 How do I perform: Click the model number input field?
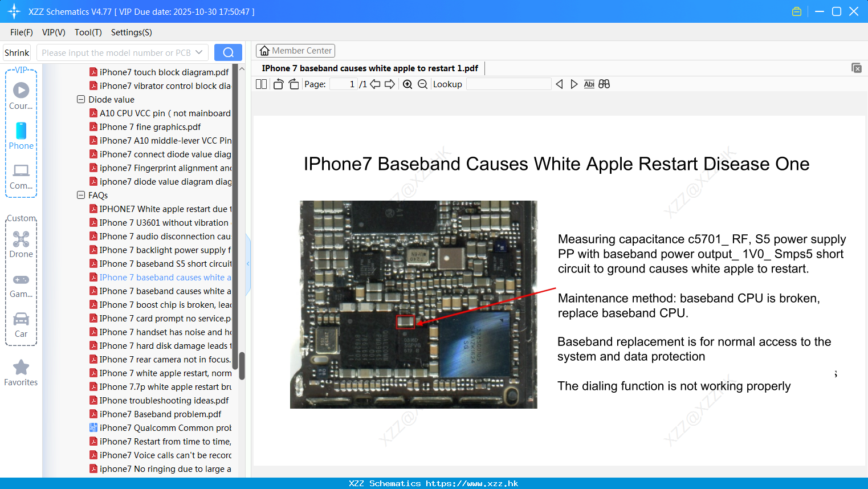pyautogui.click(x=116, y=52)
